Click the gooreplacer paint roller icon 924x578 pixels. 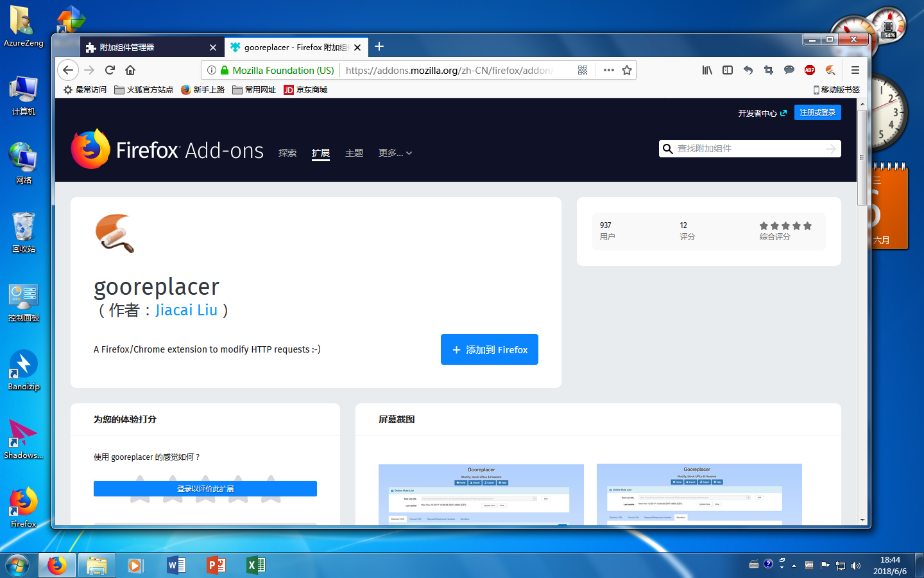tap(115, 234)
